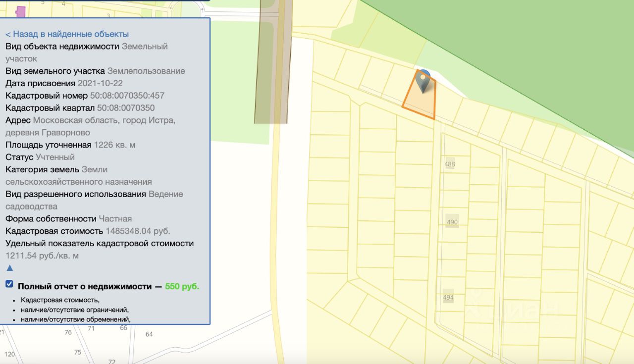Click the 'наличие/отсутствие ограничений' bullet item

coord(75,310)
